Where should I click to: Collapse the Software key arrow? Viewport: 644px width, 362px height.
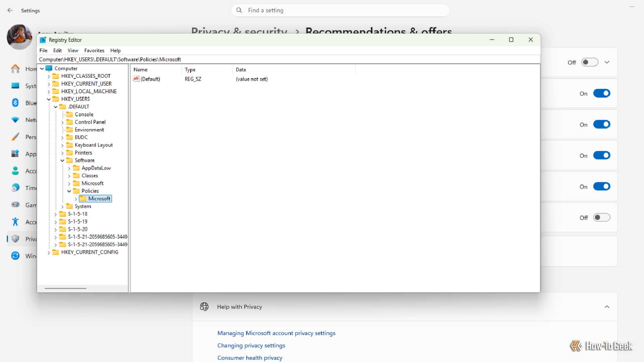[62, 161]
